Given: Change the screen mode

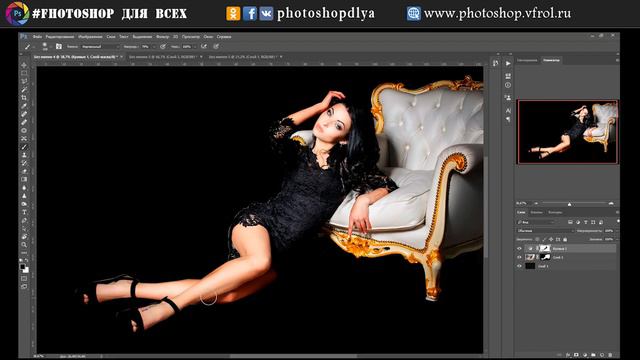Looking at the screenshot, I should pos(24,287).
